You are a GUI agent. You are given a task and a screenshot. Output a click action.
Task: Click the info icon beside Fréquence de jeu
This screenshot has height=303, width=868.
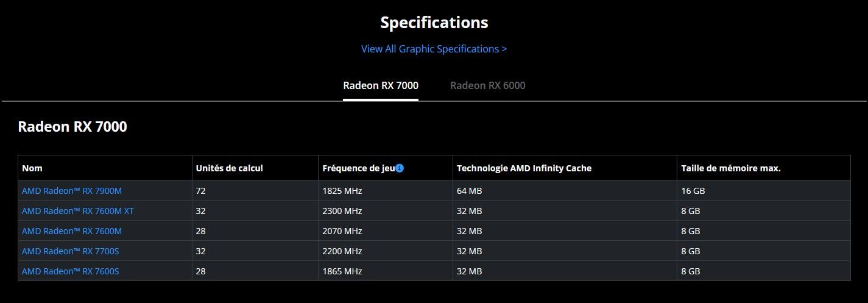(x=400, y=168)
